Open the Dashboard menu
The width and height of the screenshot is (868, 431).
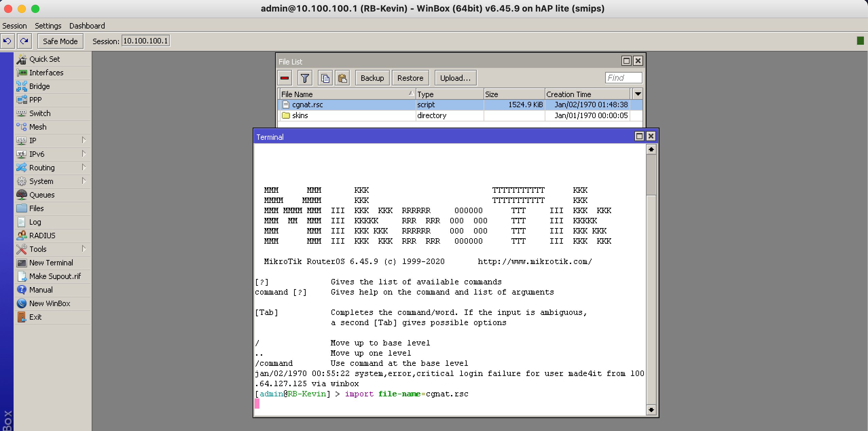(87, 26)
